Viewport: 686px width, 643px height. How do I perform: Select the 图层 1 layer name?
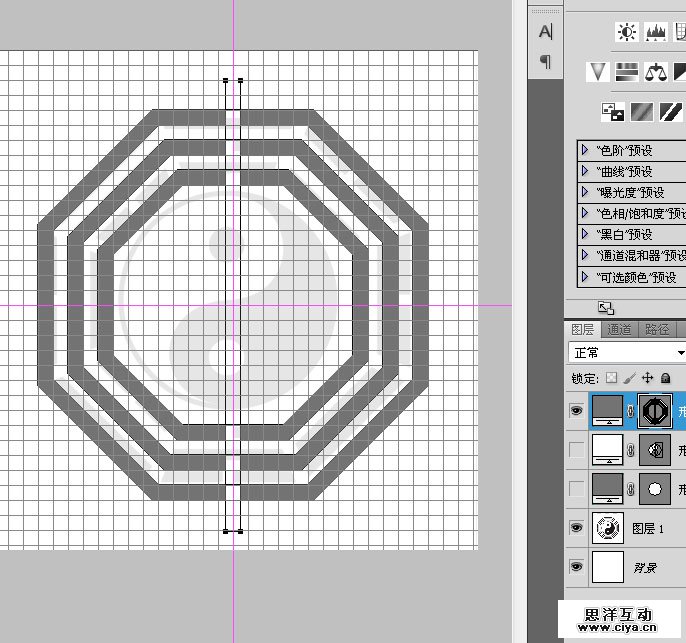[x=651, y=528]
